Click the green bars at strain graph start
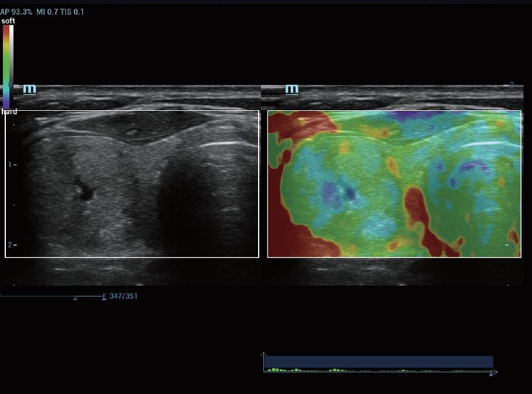 point(273,370)
